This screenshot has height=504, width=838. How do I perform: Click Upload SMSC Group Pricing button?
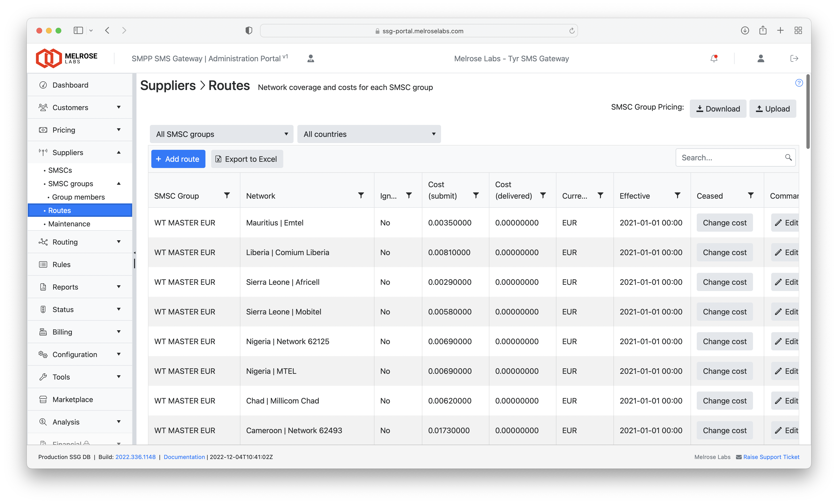coord(772,109)
